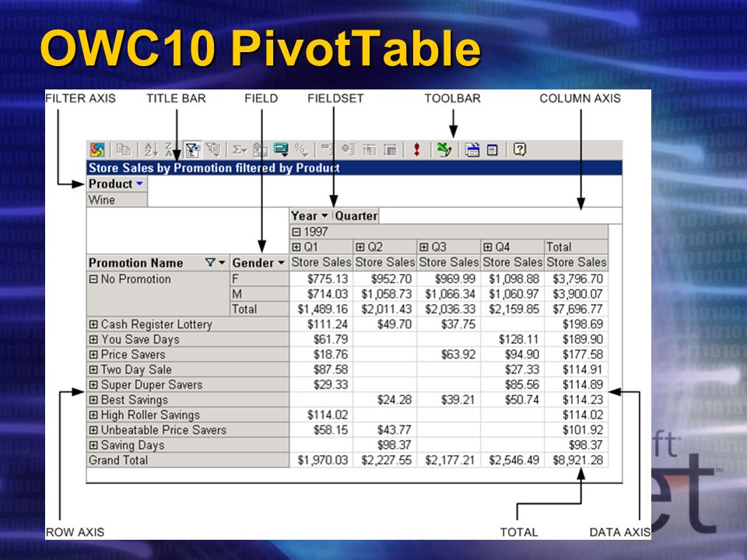Viewport: 747px width, 560px height.
Task: Collapse the 1997 year group
Action: click(296, 232)
